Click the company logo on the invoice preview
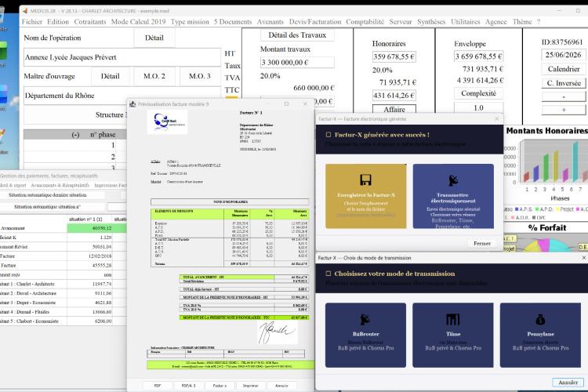The width and height of the screenshot is (588, 392). (167, 122)
